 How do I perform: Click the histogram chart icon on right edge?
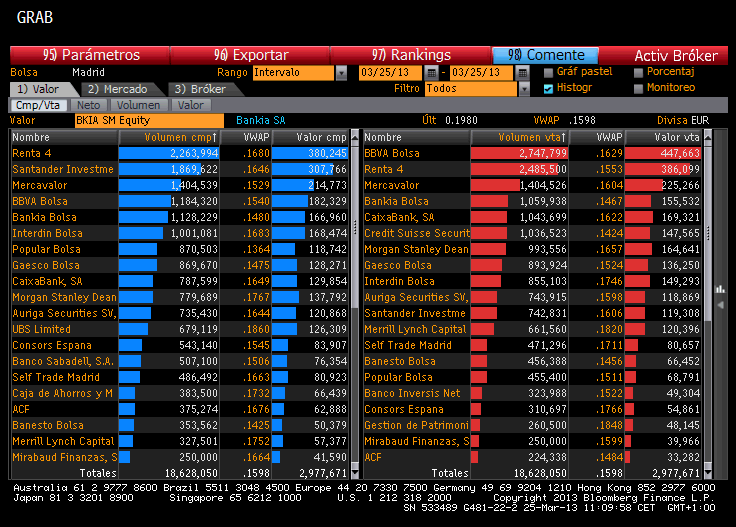point(720,289)
